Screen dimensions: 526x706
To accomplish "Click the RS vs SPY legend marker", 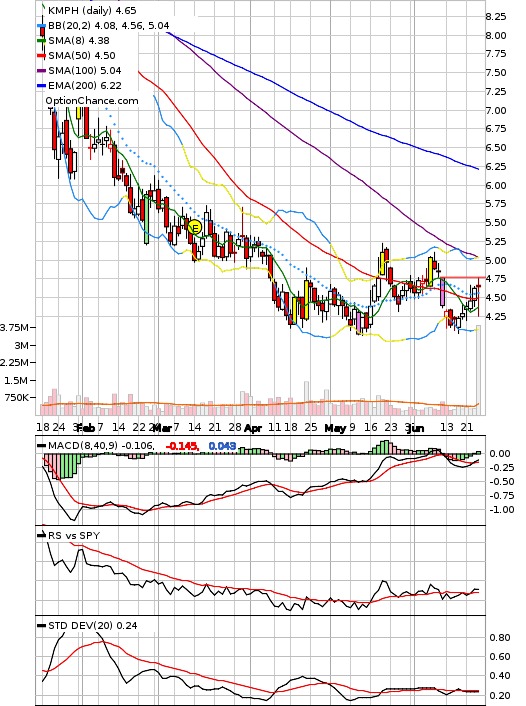I will click(x=41, y=536).
